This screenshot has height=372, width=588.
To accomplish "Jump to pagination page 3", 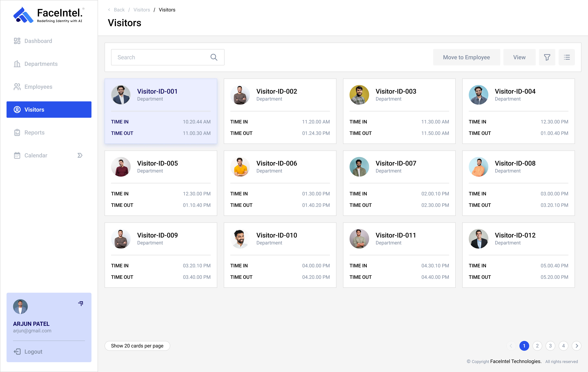I will click(550, 346).
